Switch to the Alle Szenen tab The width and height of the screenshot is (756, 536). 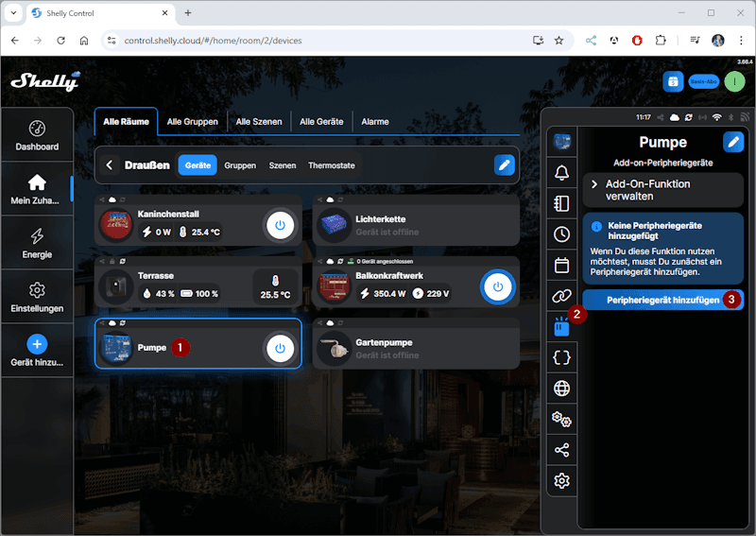point(257,122)
